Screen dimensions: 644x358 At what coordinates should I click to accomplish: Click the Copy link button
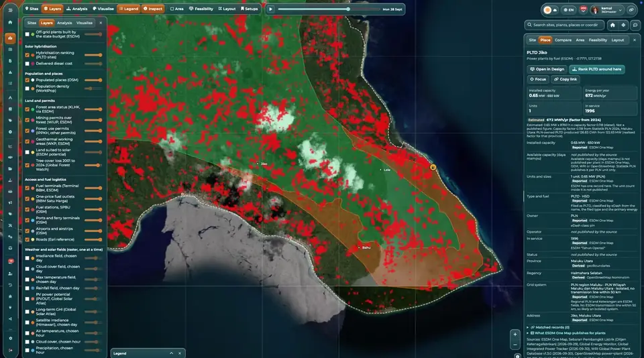click(x=565, y=79)
